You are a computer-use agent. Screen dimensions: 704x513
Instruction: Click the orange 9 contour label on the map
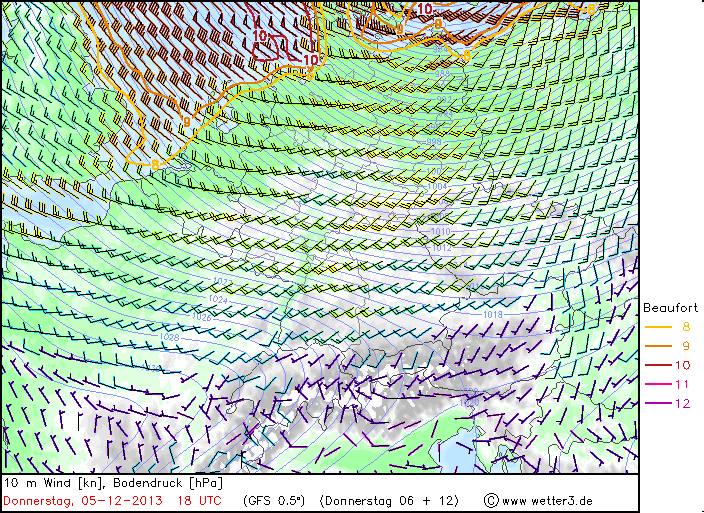186,123
